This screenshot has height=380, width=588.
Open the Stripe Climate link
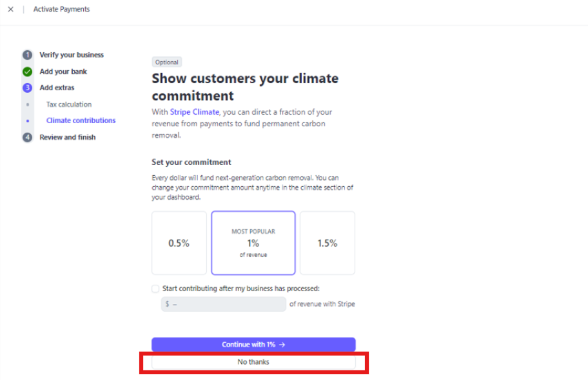pos(194,111)
